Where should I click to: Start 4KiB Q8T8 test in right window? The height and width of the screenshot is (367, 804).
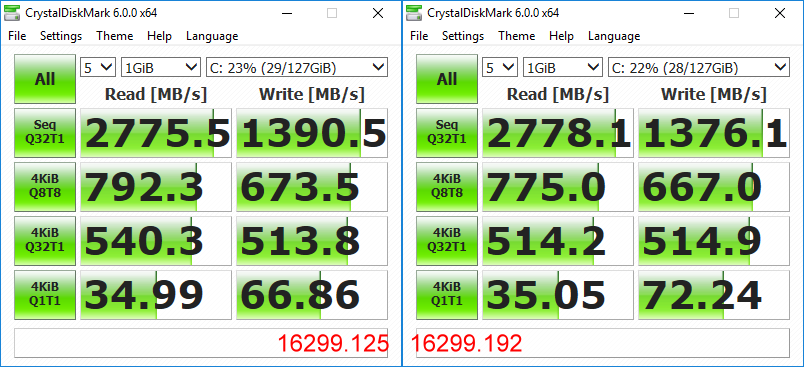(447, 187)
